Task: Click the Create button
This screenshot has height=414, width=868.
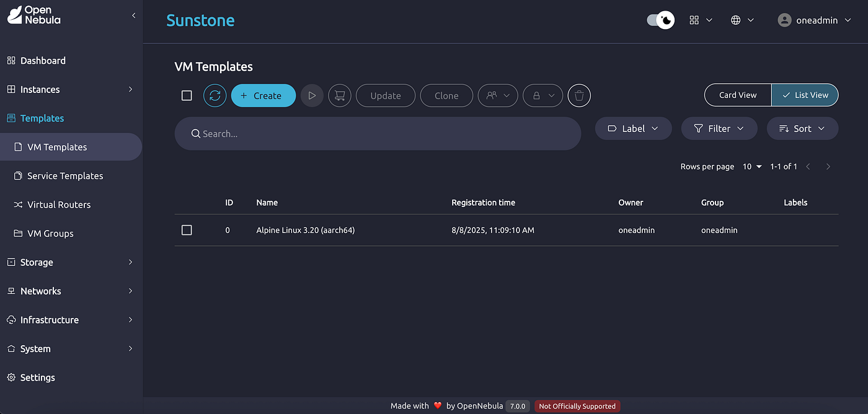Action: pos(263,95)
